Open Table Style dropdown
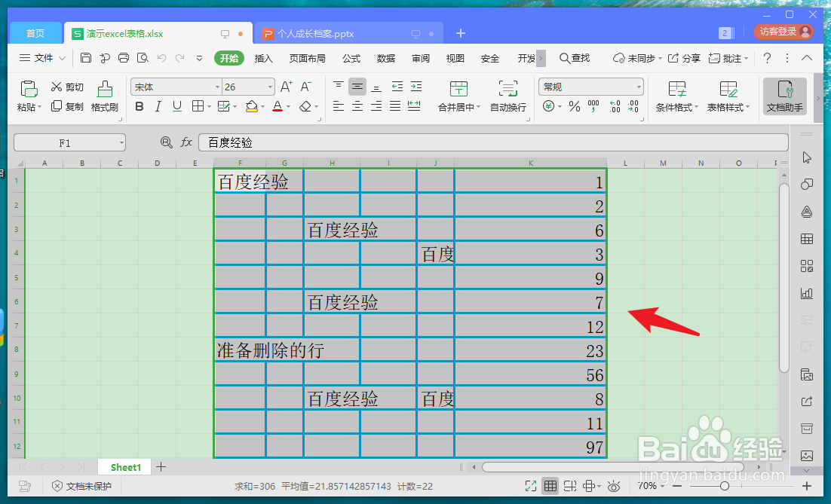The image size is (831, 504). (728, 96)
